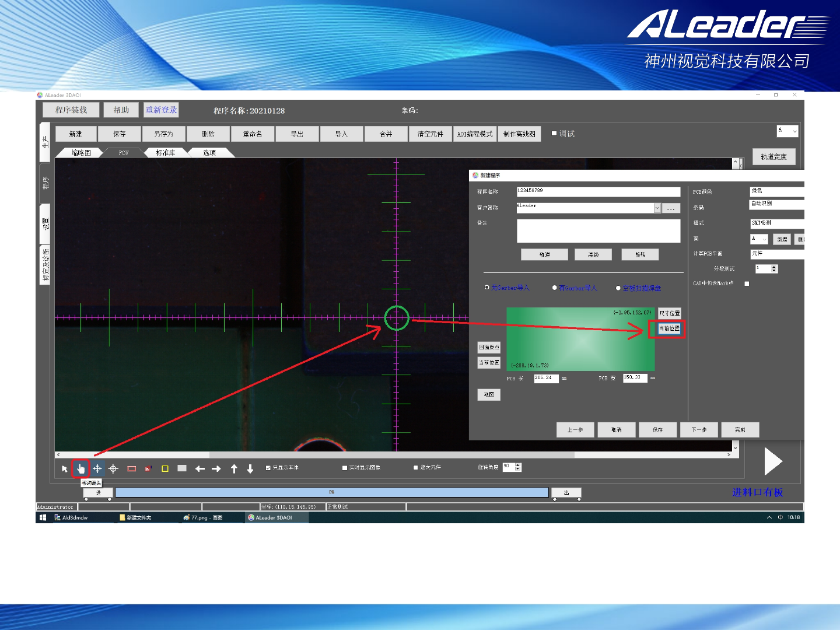840x630 pixels.
Task: Show hidden system tray icons
Action: tap(769, 517)
